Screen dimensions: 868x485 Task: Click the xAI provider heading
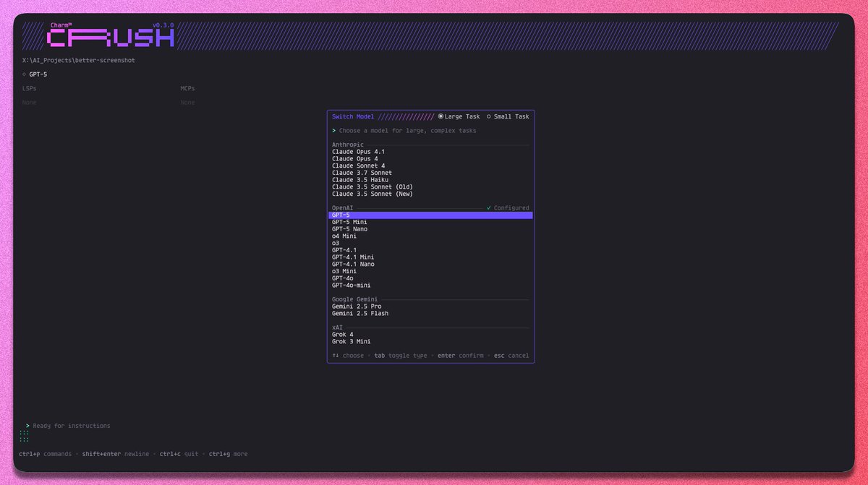(337, 327)
